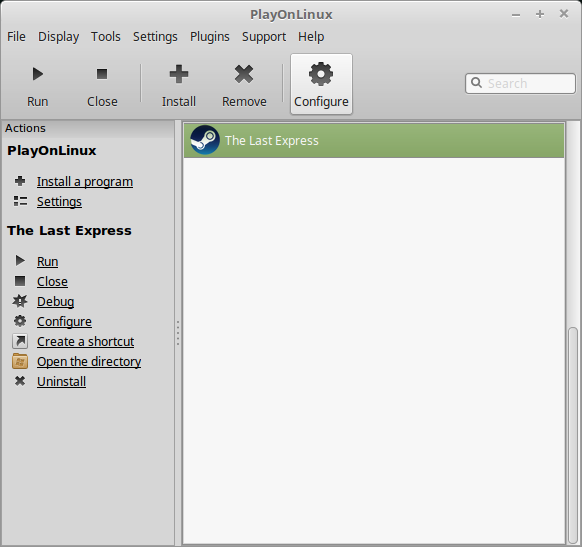Image resolution: width=582 pixels, height=547 pixels.
Task: Close the PlayOnLinux window
Action: point(564,14)
